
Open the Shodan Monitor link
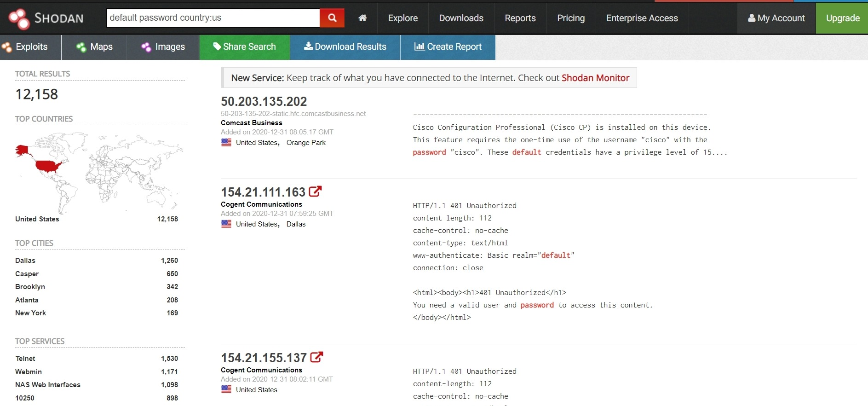(595, 78)
